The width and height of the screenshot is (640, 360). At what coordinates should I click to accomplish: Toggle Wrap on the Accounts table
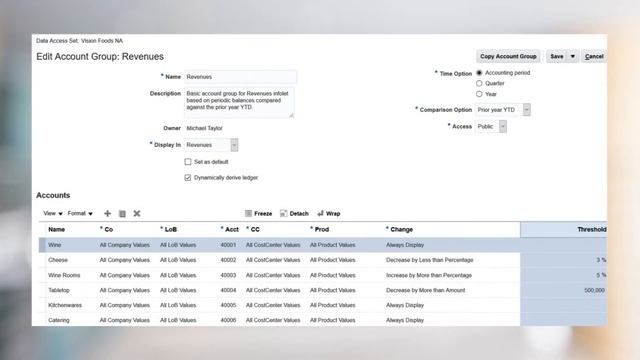coord(329,213)
